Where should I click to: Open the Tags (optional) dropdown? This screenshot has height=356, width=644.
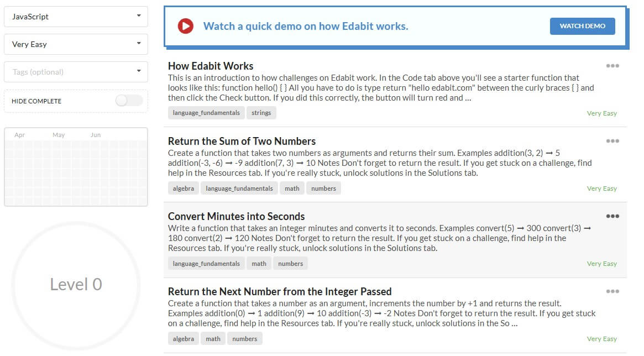pos(76,72)
